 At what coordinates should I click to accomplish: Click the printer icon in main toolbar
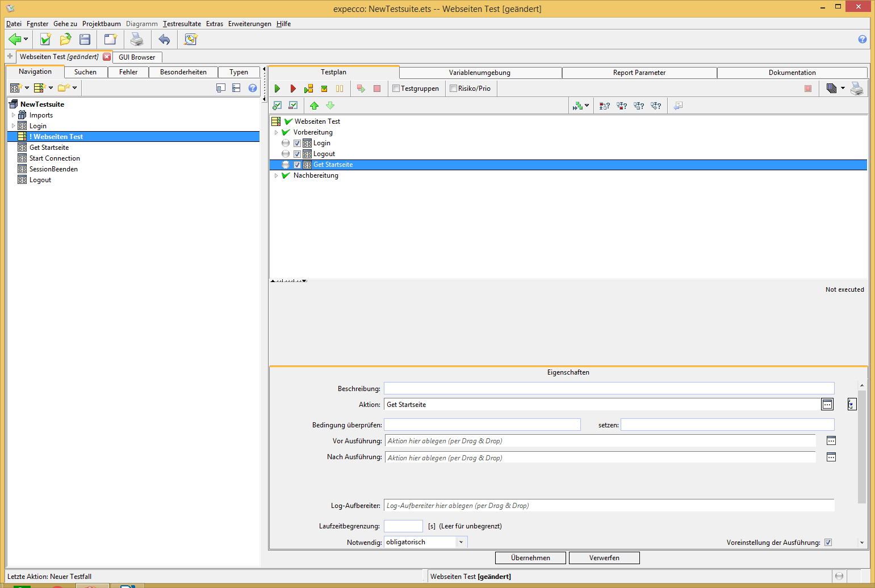(137, 39)
